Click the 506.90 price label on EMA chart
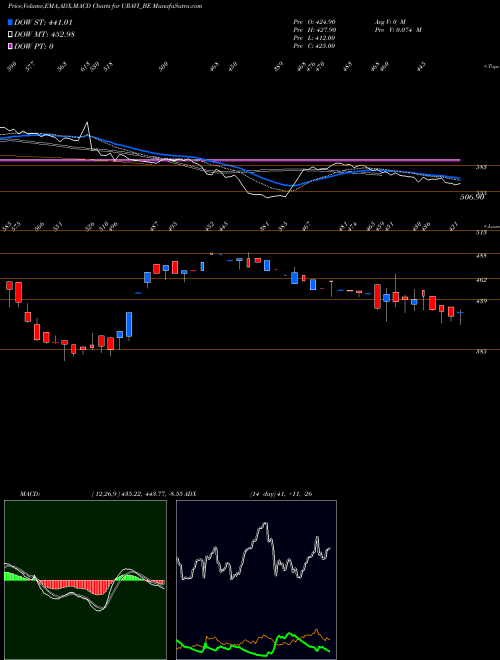This screenshot has height=660, width=500. 473,197
